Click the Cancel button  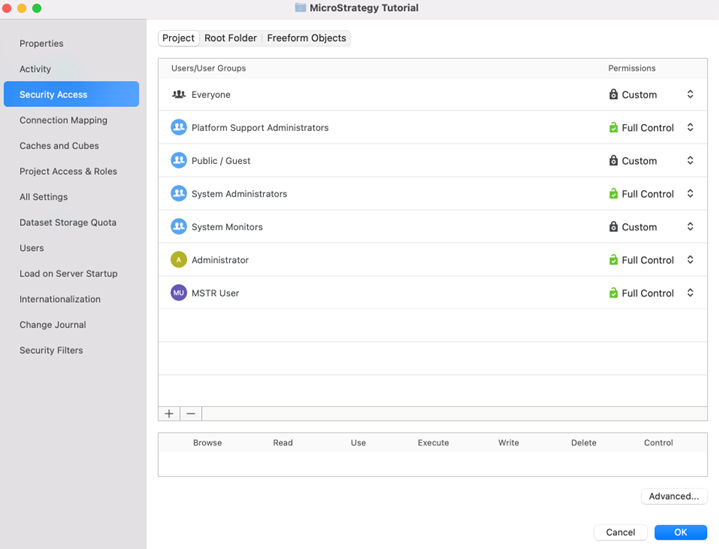click(620, 532)
